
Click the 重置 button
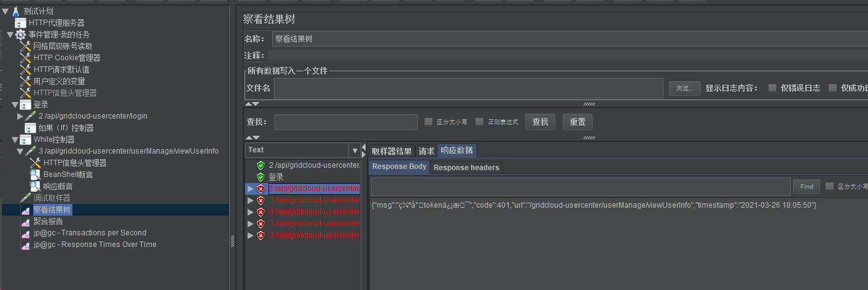coord(577,122)
